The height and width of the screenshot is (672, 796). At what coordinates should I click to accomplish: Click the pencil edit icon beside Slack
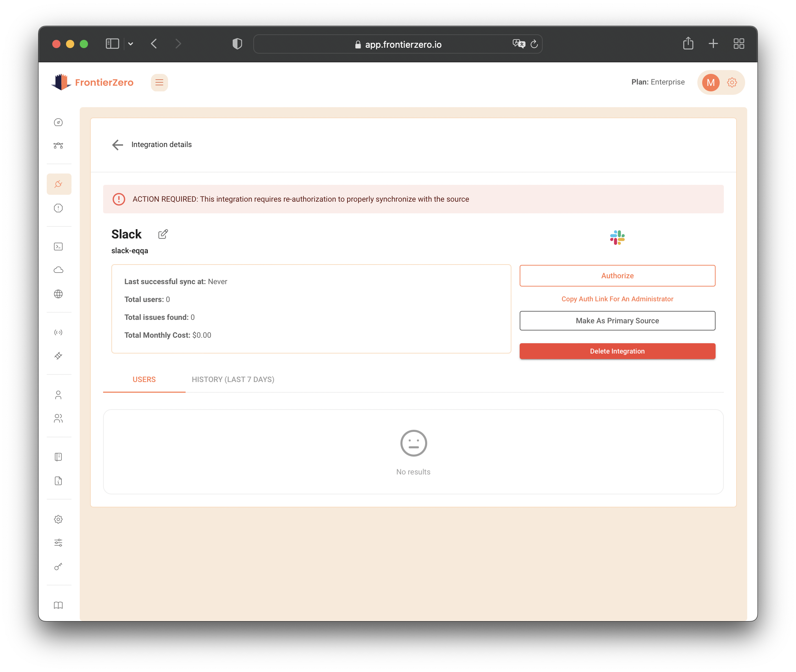click(x=163, y=234)
